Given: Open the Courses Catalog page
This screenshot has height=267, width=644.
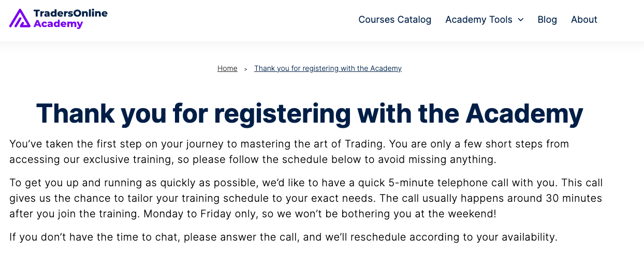Looking at the screenshot, I should (394, 20).
